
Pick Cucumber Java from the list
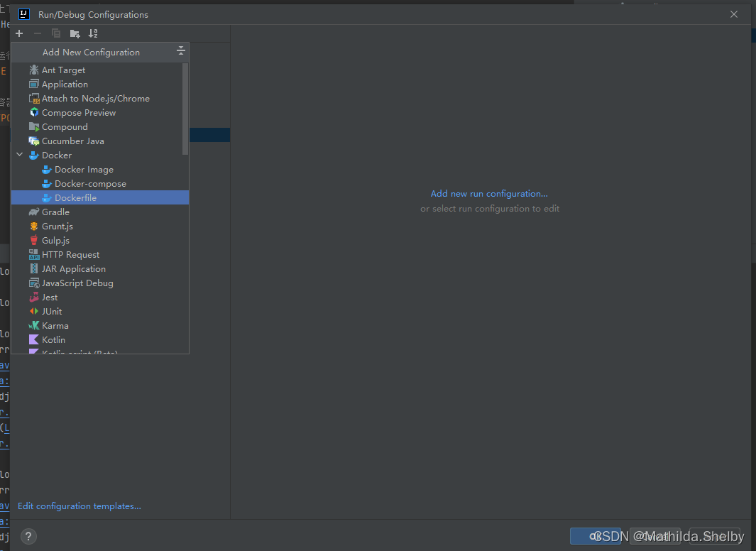pos(100,141)
